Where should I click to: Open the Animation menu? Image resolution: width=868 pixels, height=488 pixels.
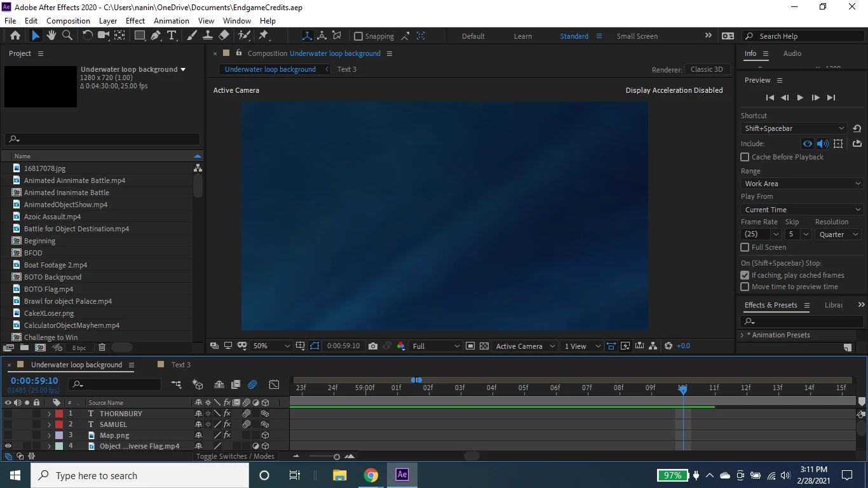pos(172,20)
